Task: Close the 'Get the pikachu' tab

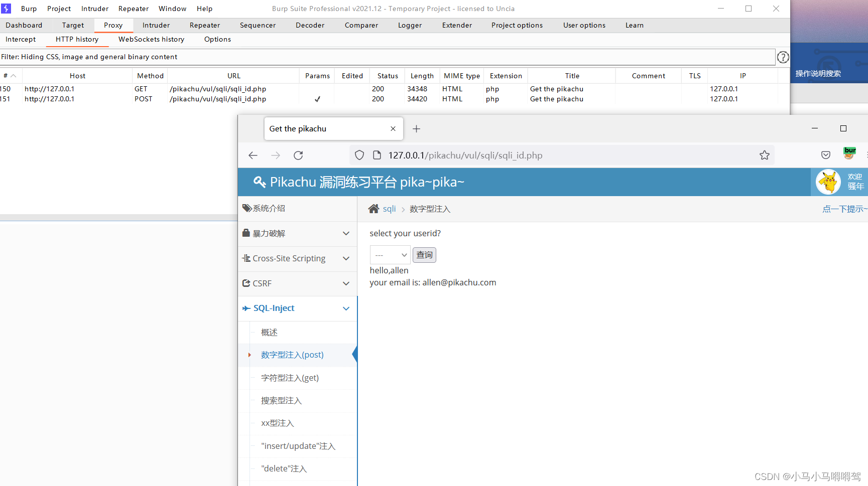Action: (393, 129)
